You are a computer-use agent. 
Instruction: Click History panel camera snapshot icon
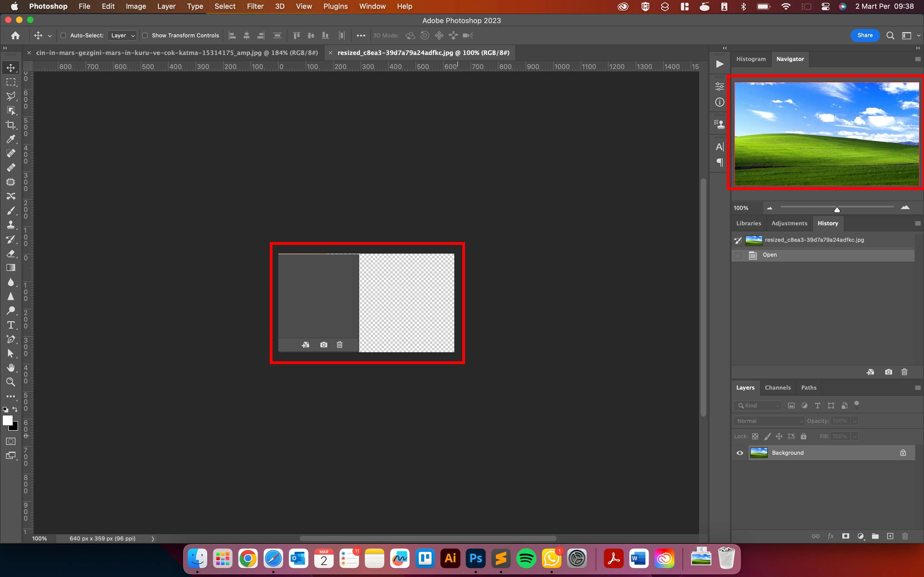coord(889,372)
